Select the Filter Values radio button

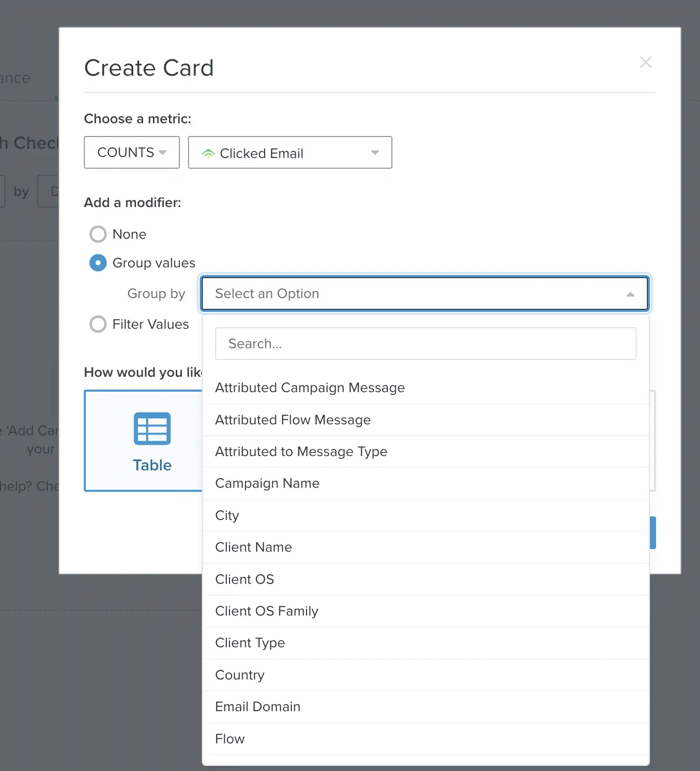[98, 324]
